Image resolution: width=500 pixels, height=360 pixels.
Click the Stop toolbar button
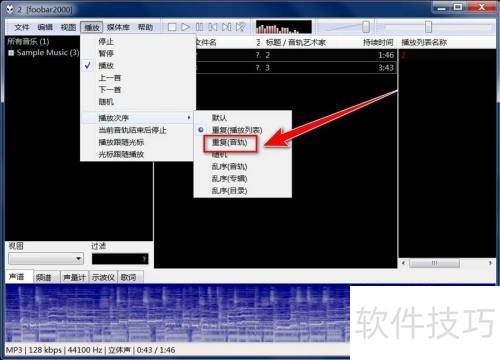click(172, 27)
